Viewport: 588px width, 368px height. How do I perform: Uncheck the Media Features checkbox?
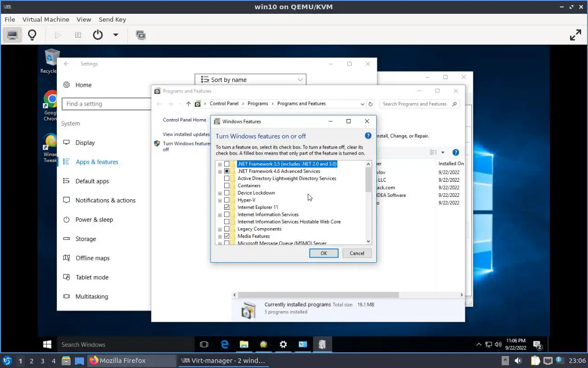click(x=227, y=236)
